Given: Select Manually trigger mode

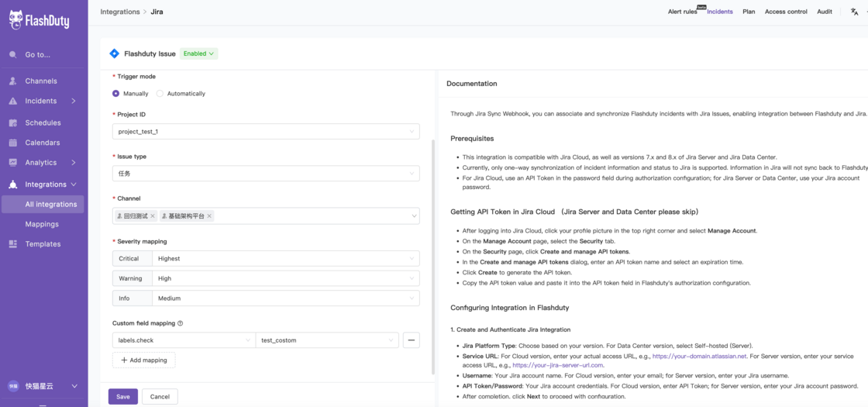Looking at the screenshot, I should point(115,94).
